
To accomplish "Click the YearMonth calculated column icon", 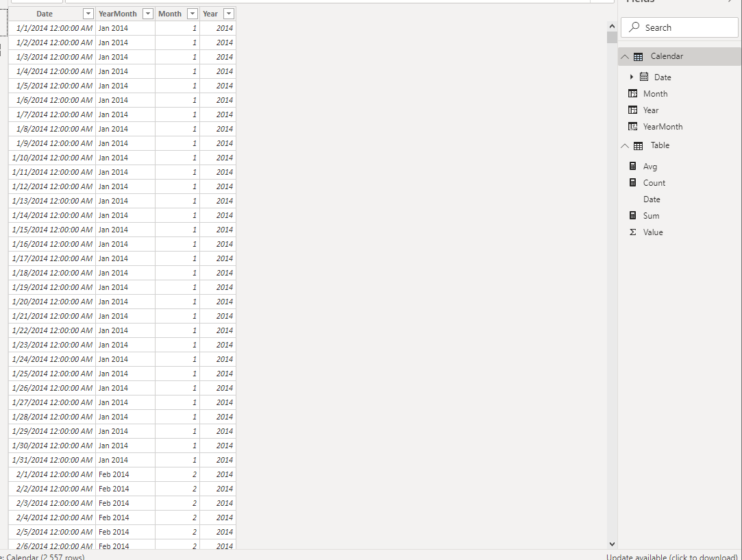I will coord(632,126).
